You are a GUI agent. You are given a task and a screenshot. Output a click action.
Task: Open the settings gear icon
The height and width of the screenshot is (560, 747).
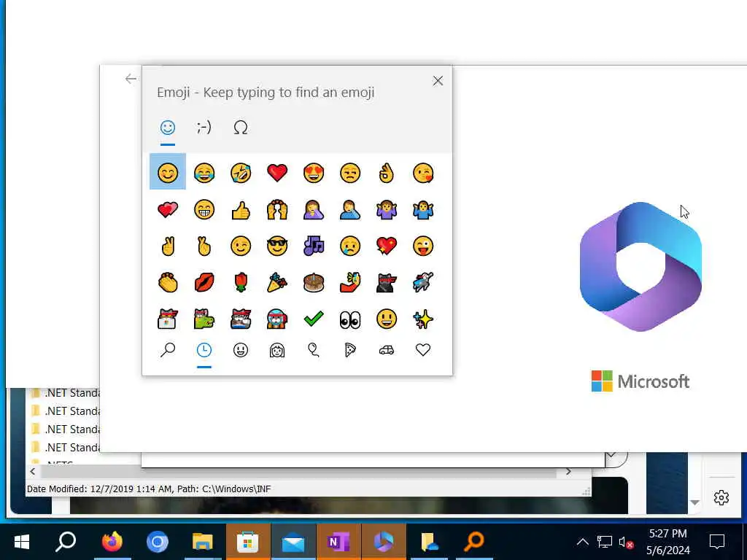(721, 497)
